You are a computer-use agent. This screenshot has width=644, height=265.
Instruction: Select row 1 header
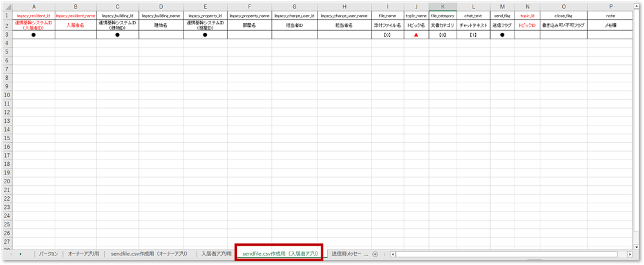pos(7,15)
